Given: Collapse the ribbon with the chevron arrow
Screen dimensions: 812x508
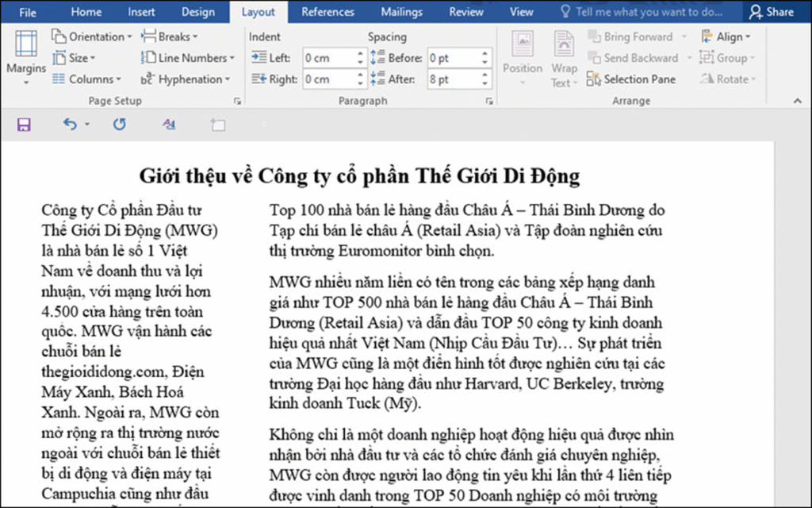Looking at the screenshot, I should click(x=798, y=102).
